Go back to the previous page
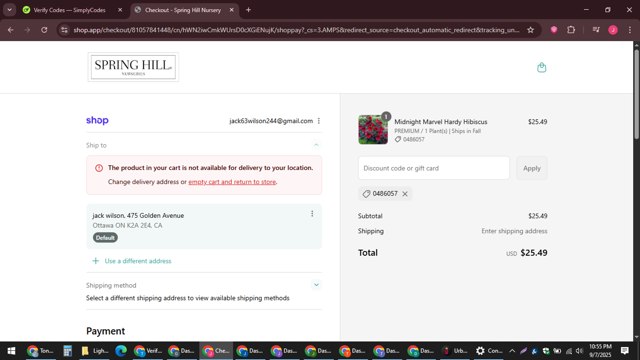The image size is (640, 360). pos(11,30)
